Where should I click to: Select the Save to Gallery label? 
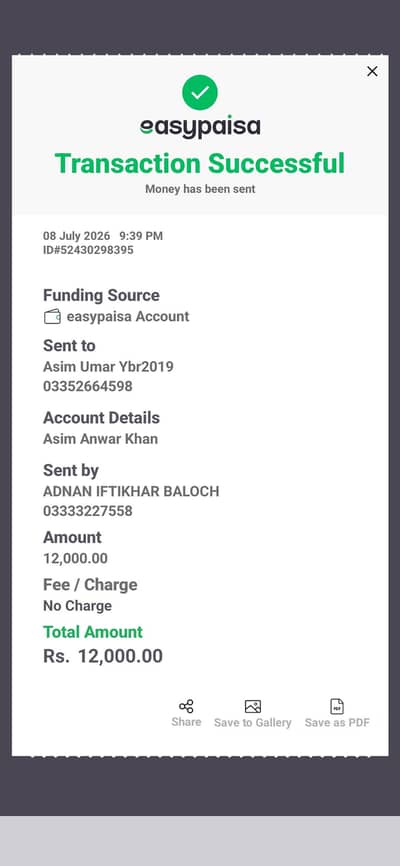point(252,722)
